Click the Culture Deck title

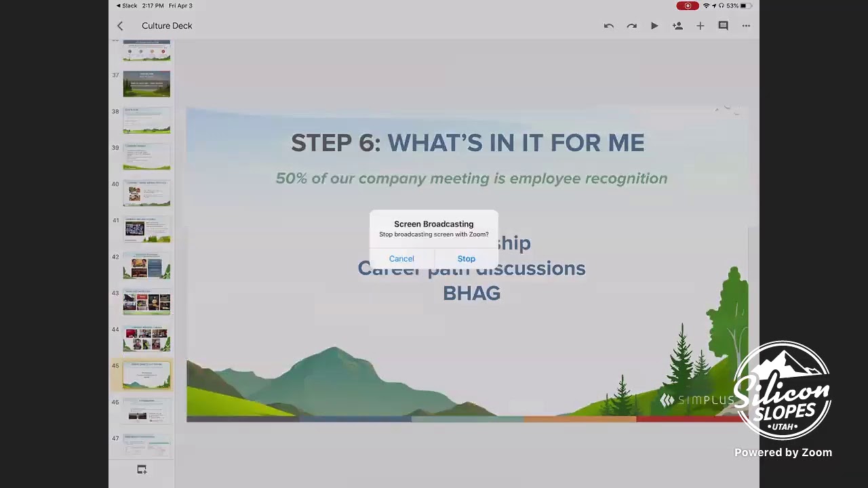click(167, 26)
